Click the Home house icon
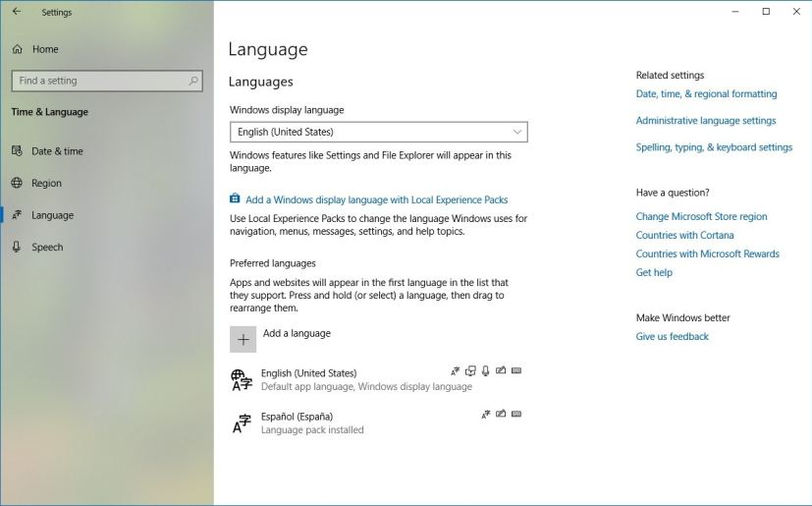The height and width of the screenshot is (506, 812). pos(17,49)
